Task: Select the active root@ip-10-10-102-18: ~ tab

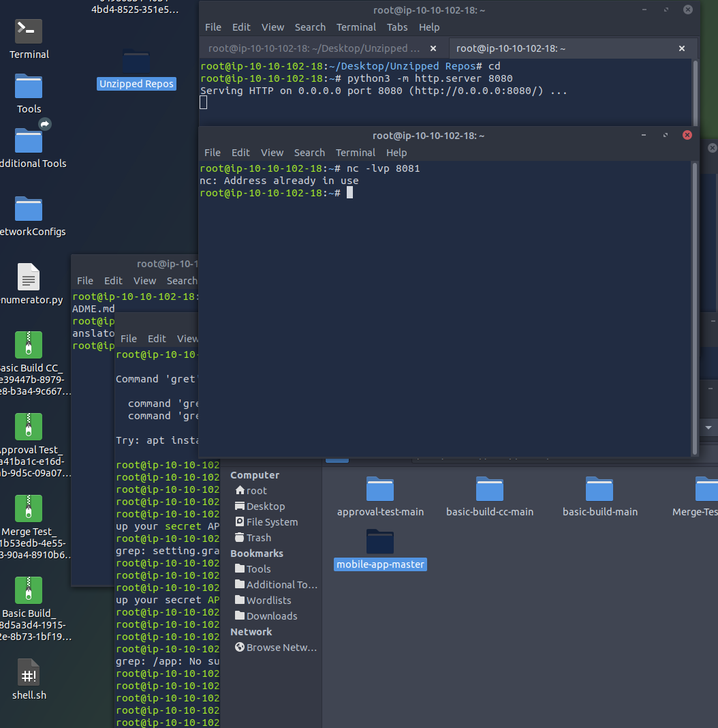Action: pos(510,49)
